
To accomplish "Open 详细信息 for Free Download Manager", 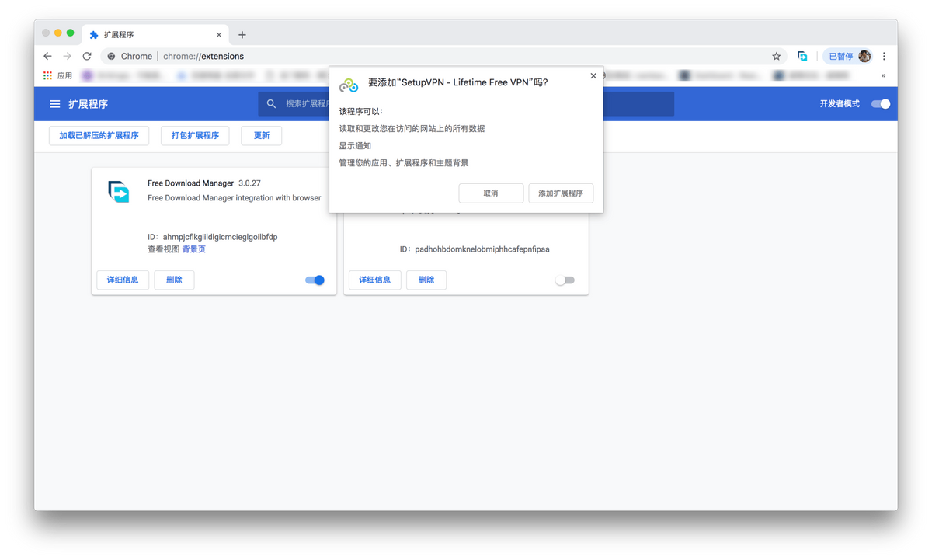I will 123,280.
